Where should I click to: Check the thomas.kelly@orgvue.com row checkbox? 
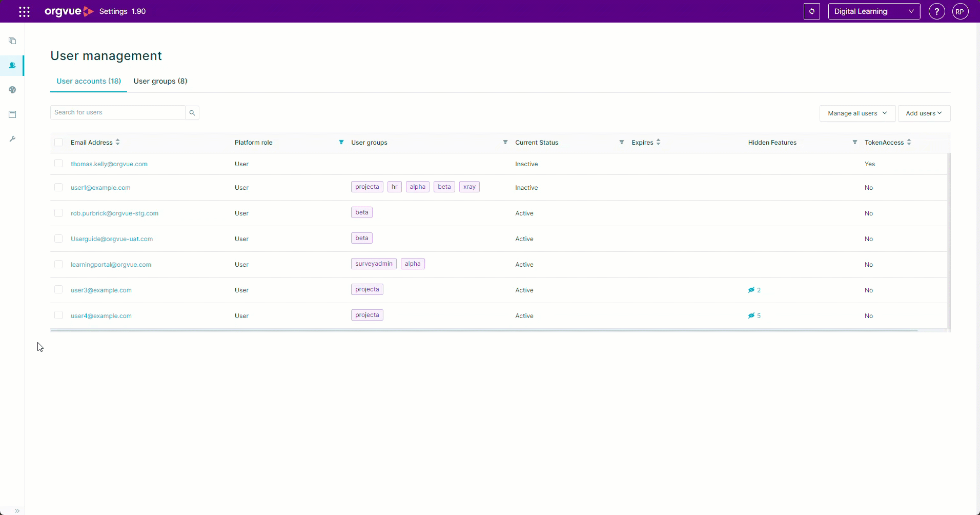58,163
